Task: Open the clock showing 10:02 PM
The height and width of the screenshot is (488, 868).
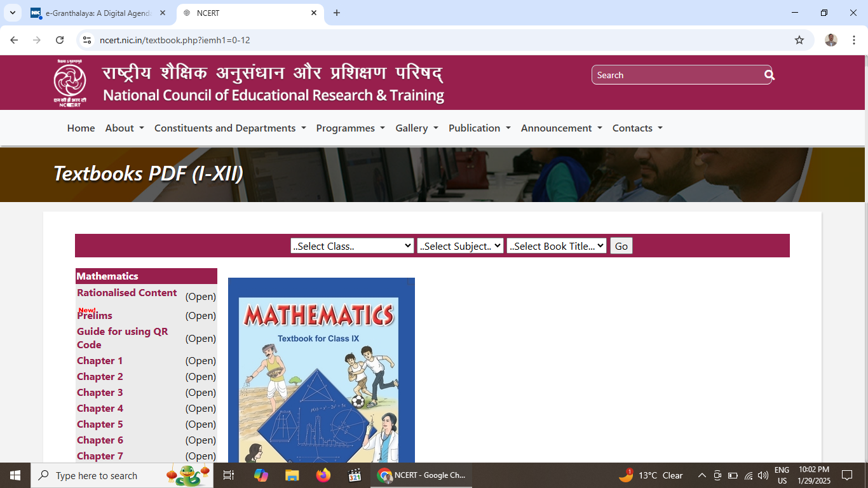Action: tap(814, 475)
